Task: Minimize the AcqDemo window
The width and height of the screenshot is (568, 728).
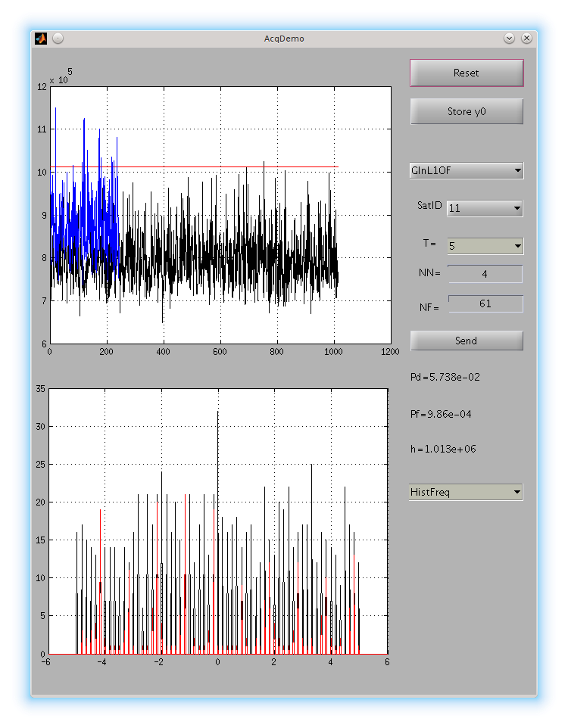Action: tap(510, 39)
